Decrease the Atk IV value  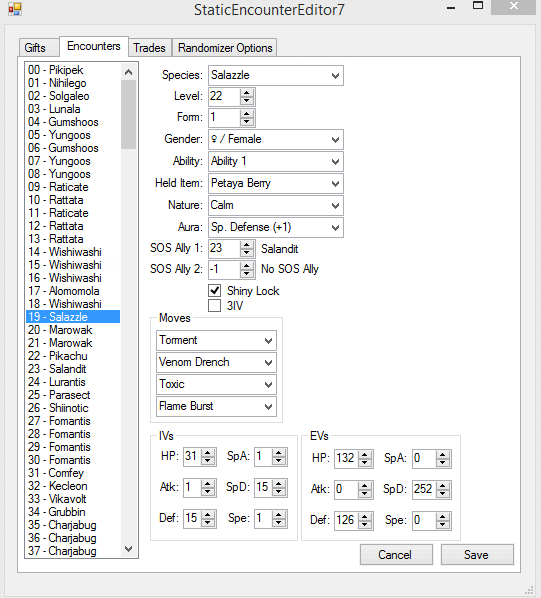pyautogui.click(x=208, y=492)
